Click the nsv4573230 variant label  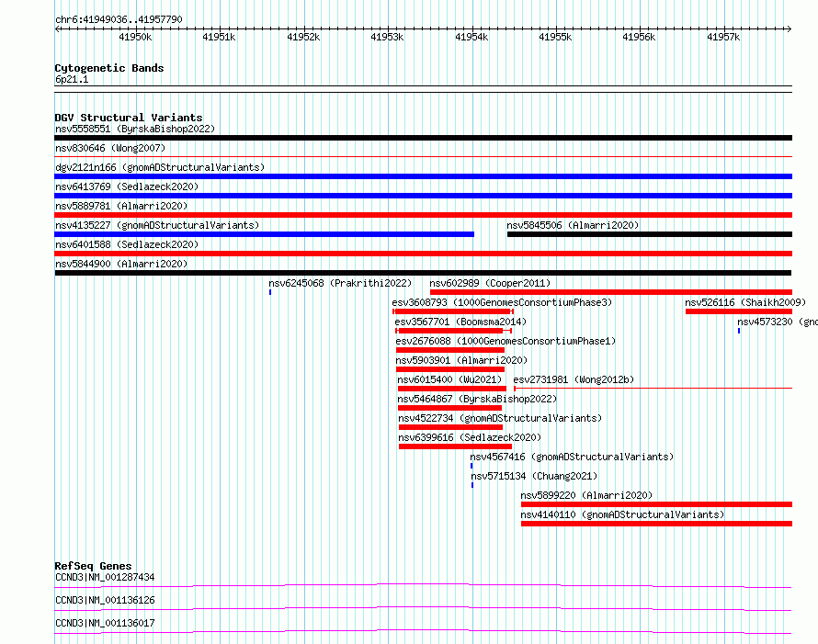click(x=778, y=322)
